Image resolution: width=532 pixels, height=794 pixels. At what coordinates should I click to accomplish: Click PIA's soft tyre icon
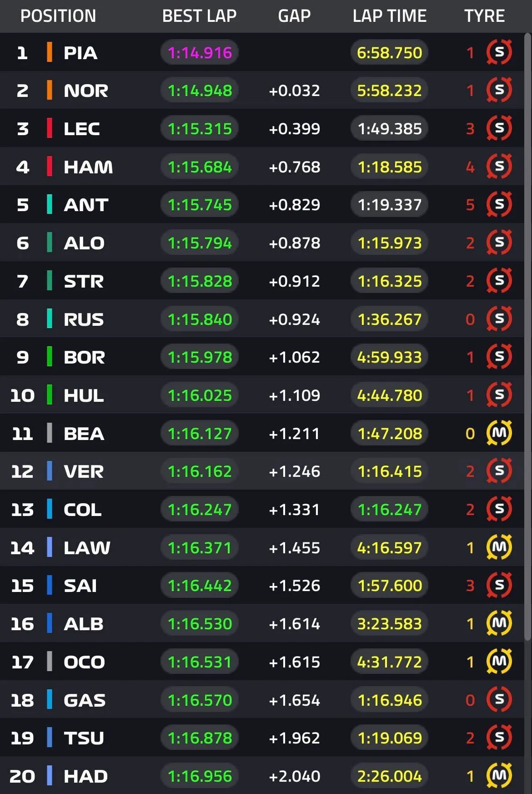(499, 52)
